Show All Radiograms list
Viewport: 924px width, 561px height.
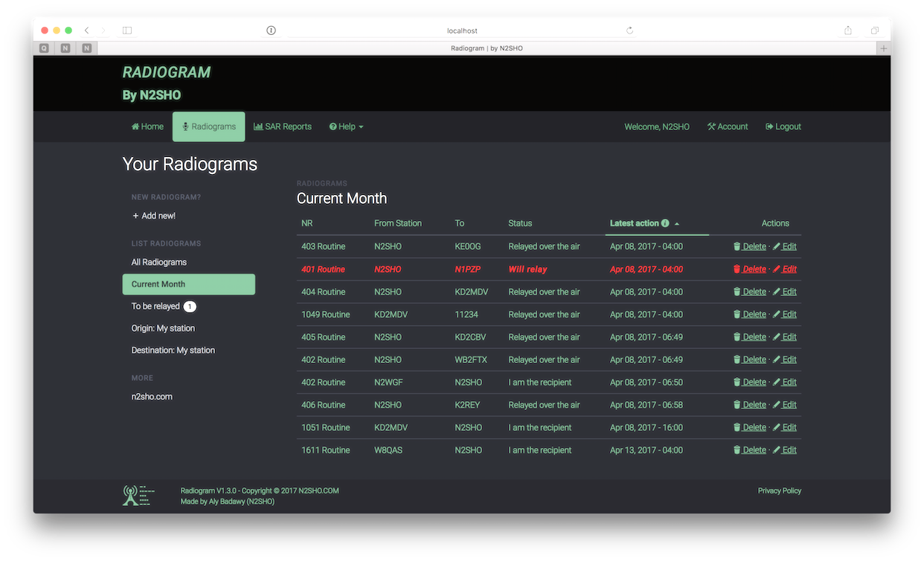(159, 262)
